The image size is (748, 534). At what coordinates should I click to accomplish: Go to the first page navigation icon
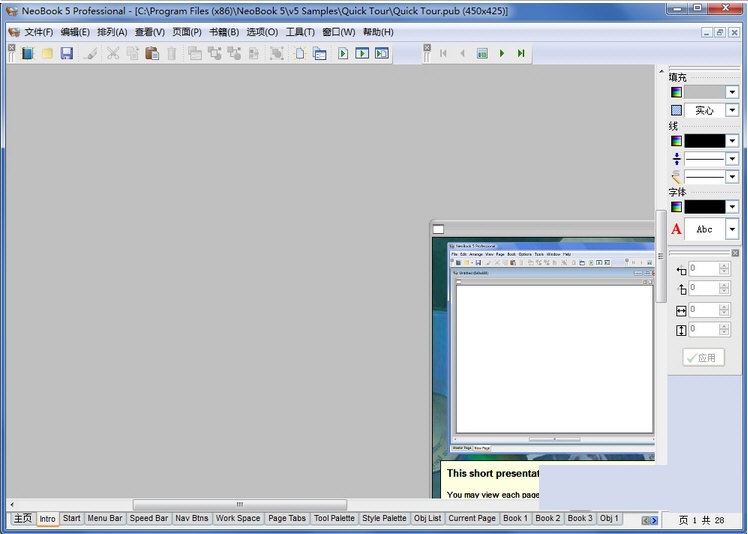(x=443, y=53)
